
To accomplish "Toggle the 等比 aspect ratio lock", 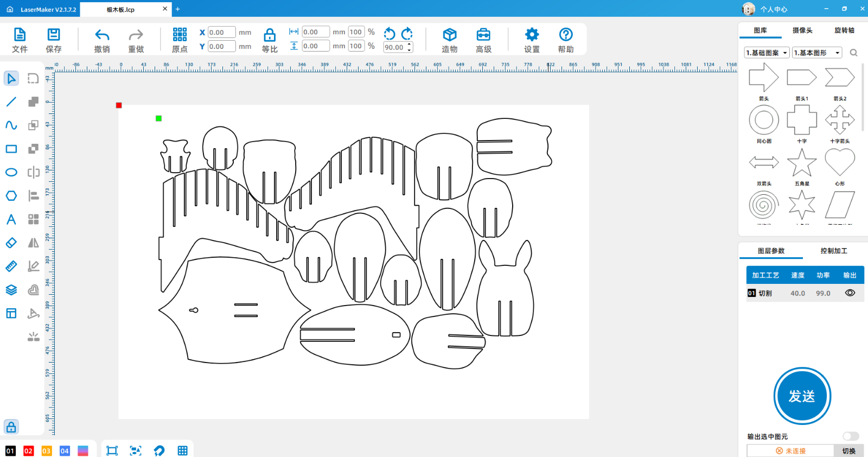I will click(270, 36).
